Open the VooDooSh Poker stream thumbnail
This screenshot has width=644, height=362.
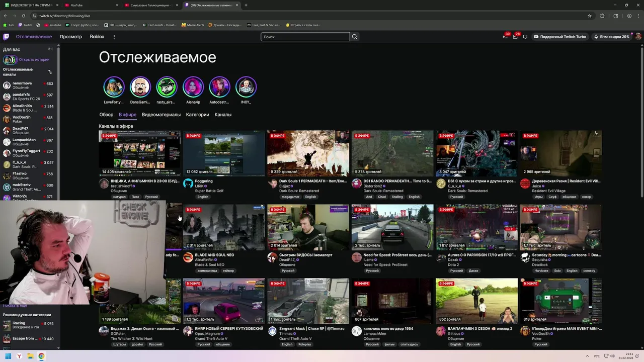pyautogui.click(x=561, y=301)
